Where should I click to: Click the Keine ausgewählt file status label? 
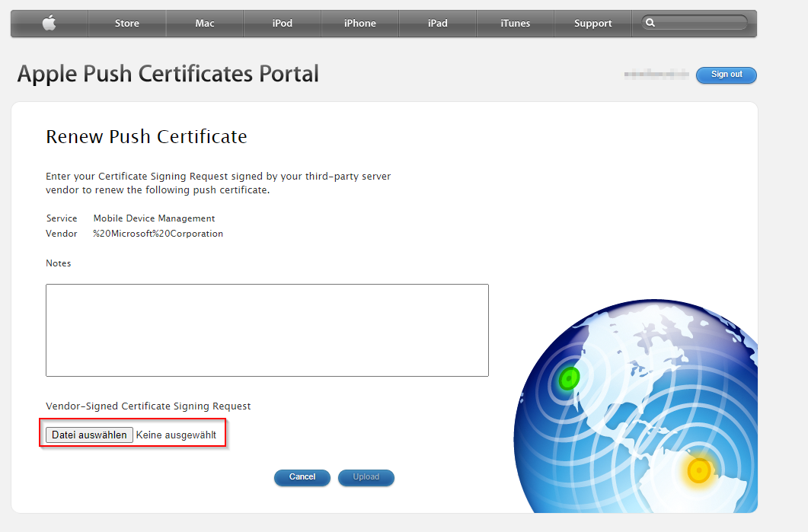pyautogui.click(x=177, y=435)
